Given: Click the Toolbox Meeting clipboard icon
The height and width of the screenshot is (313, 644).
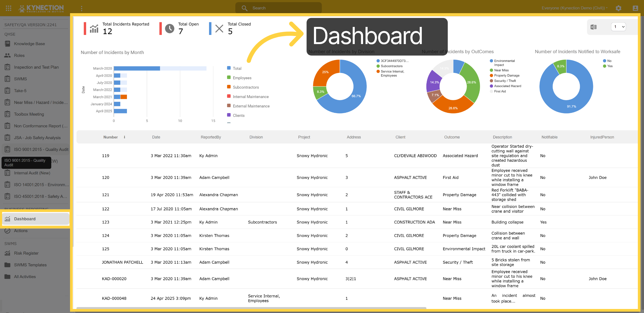Looking at the screenshot, I should tap(8, 114).
